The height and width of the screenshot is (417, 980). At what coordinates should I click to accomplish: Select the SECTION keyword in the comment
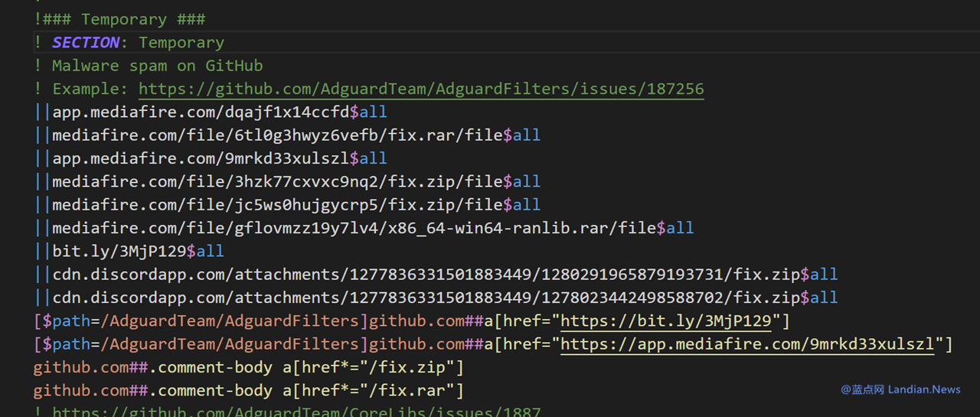point(86,43)
